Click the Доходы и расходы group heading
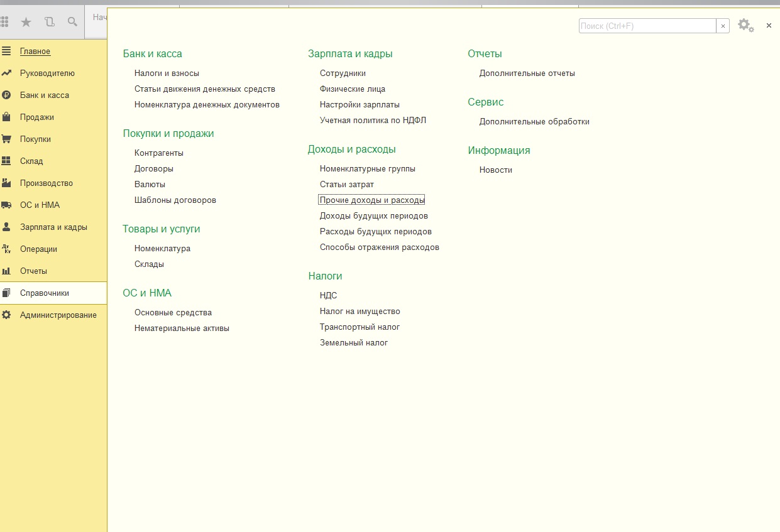 [x=352, y=149]
